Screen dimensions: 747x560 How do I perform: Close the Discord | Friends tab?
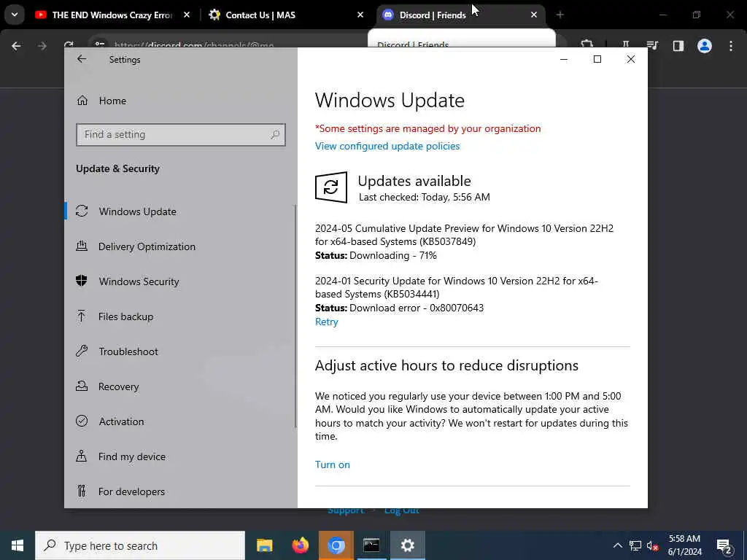pos(533,15)
